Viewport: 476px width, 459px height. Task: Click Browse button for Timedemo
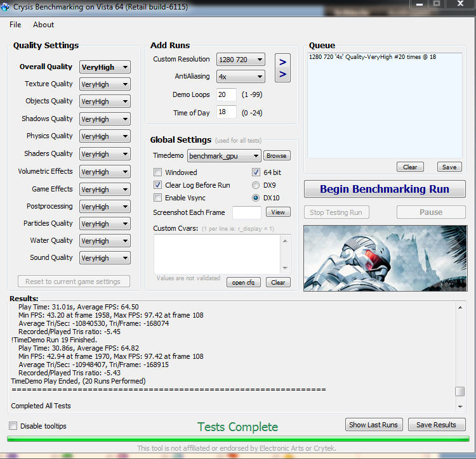point(277,155)
